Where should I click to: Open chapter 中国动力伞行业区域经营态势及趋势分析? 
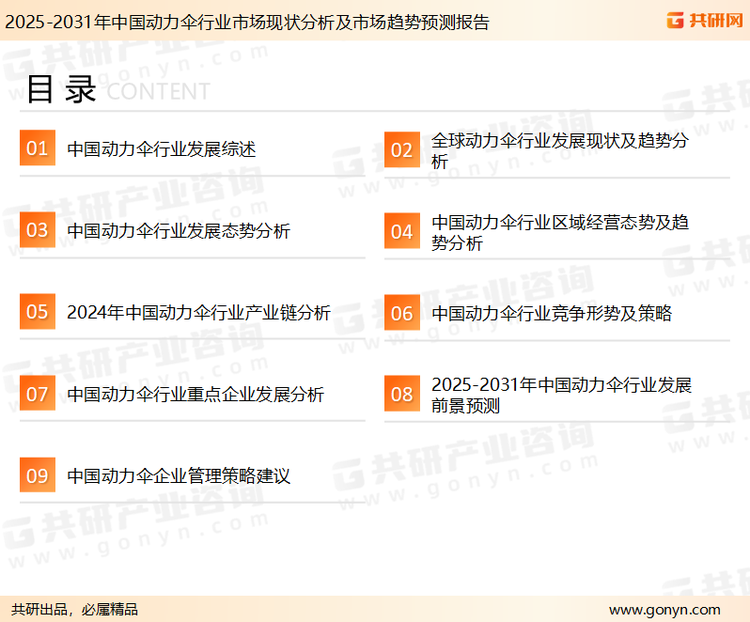(560, 232)
